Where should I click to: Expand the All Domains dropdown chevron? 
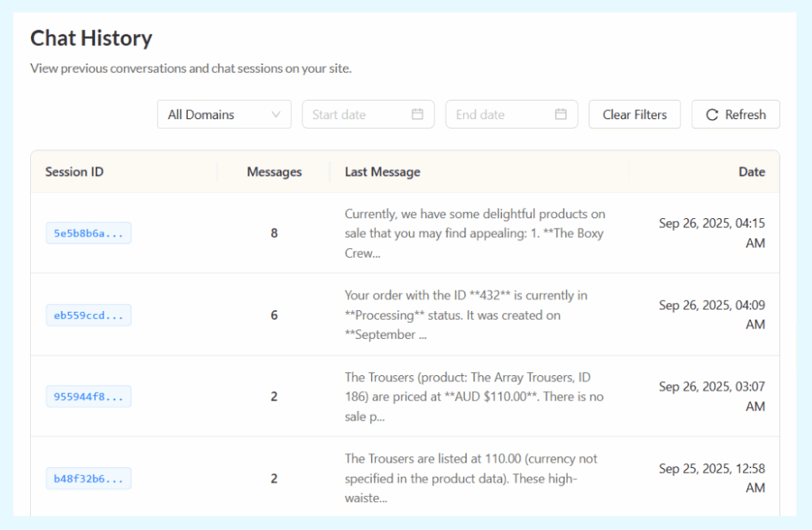coord(276,114)
